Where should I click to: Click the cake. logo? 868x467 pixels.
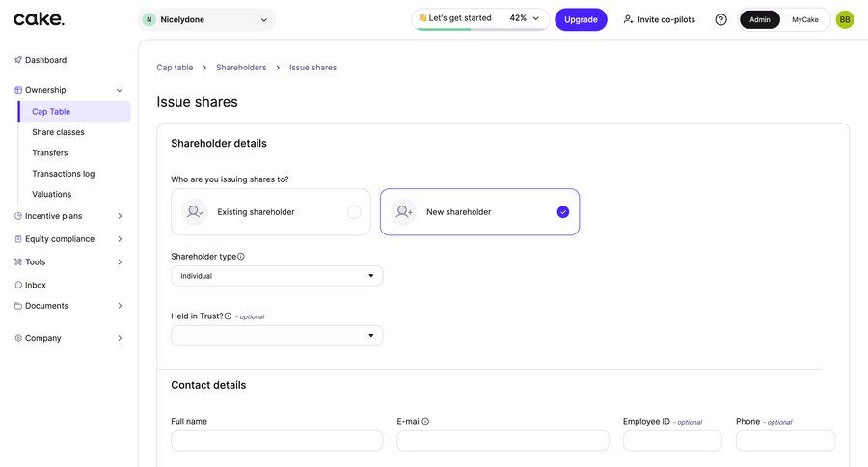[40, 19]
